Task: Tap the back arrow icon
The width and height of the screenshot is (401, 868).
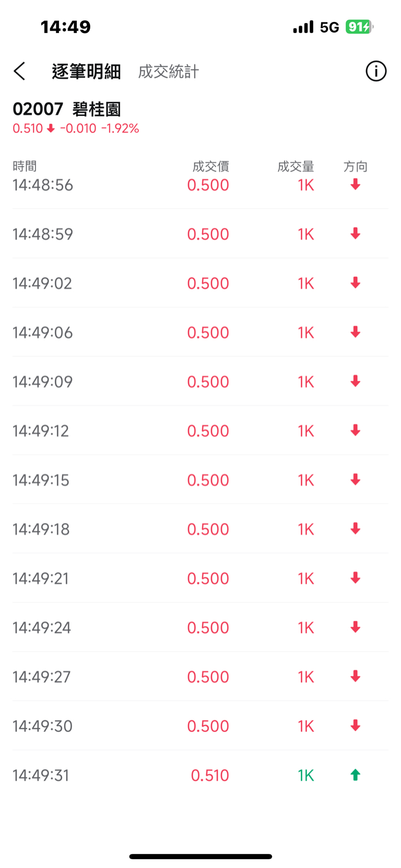Action: 19,71
